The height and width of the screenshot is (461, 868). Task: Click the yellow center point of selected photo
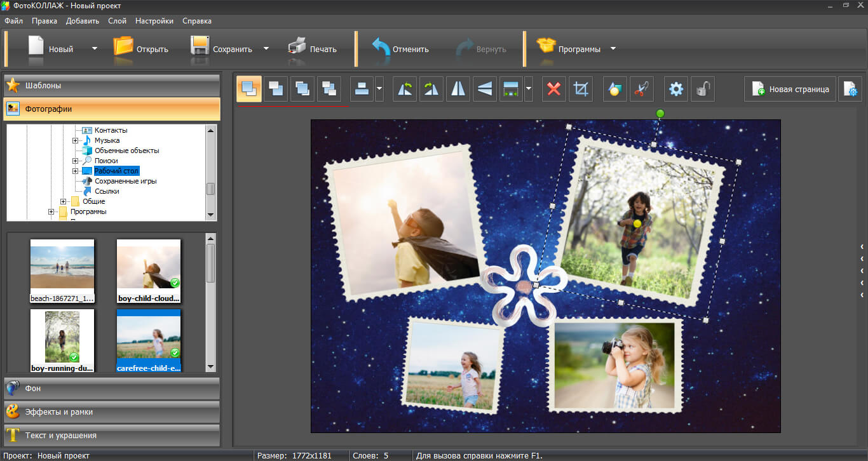point(637,224)
